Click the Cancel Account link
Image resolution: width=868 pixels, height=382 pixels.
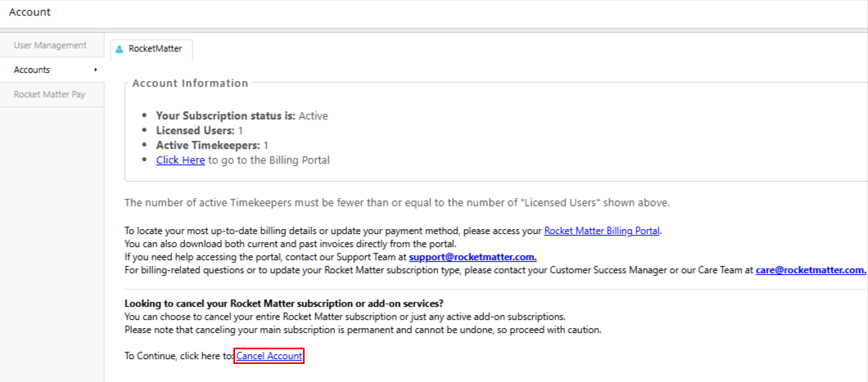click(x=269, y=357)
